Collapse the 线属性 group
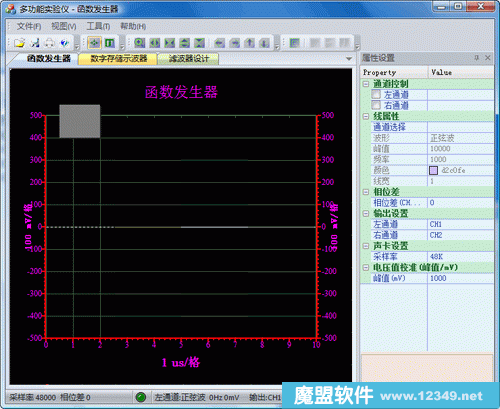Screen dimensions: 500x409 tap(366, 116)
